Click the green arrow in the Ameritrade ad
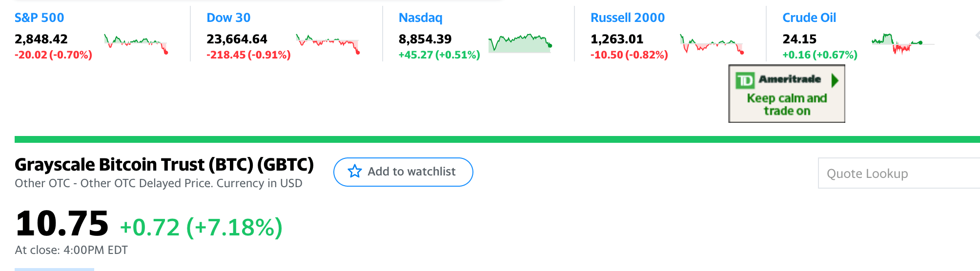 [835, 80]
